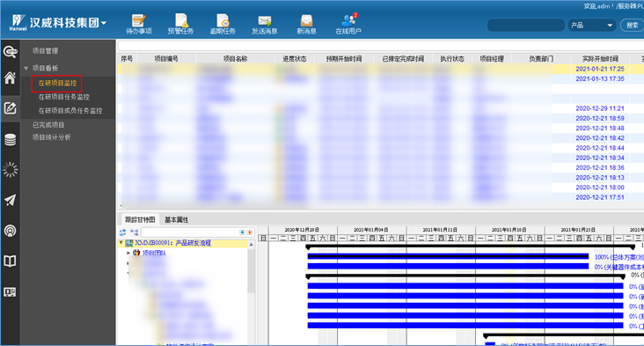Click the spinner wheel icon in the left sidebar
Screen dimensions: 644x346
pyautogui.click(x=10, y=169)
